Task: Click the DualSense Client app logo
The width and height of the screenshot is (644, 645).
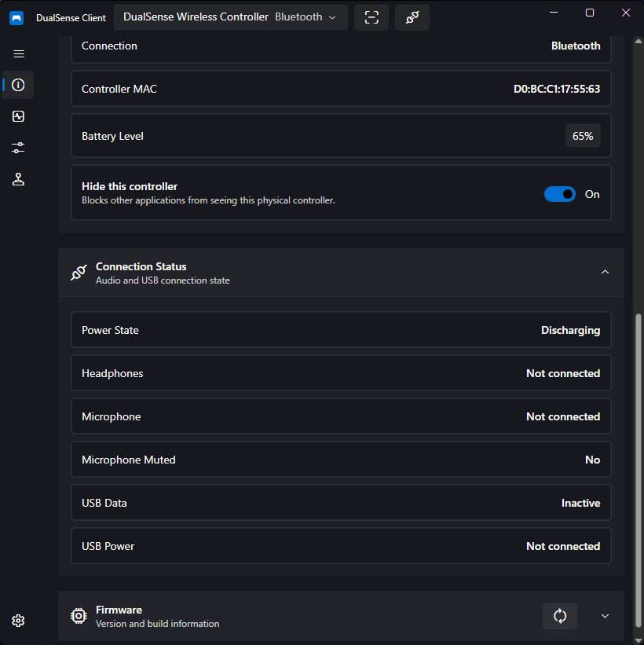Action: tap(16, 18)
